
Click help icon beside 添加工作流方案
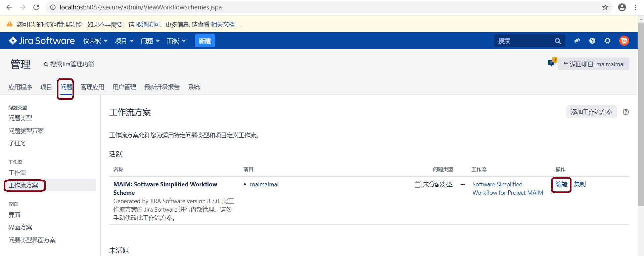626,112
